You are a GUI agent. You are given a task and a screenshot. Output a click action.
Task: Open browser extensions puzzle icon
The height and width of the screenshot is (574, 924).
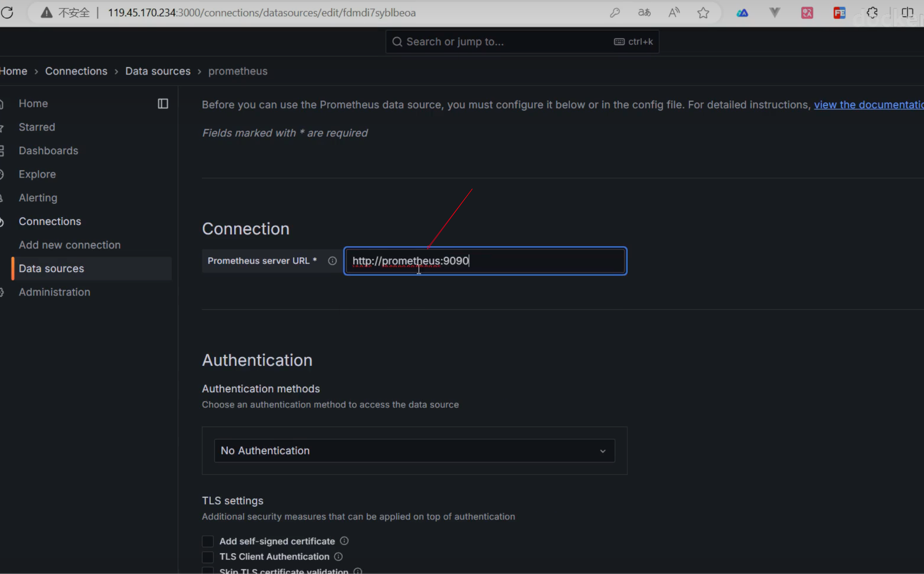click(872, 13)
